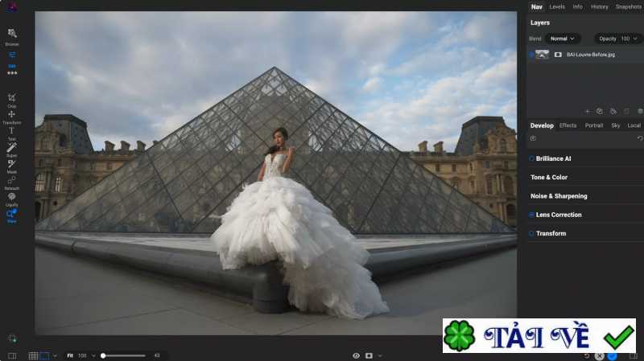Screen dimensions: 644x361
Task: Switch to the Effects tab
Action: pos(568,125)
